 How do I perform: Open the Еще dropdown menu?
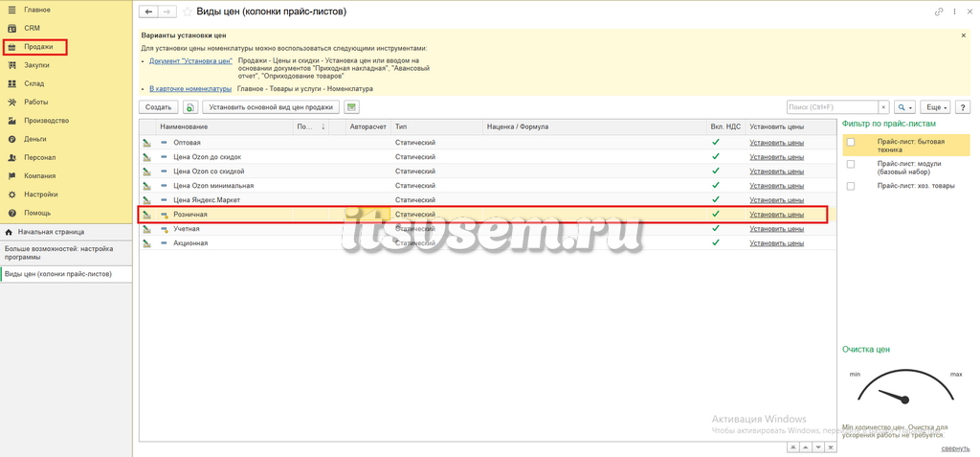pos(938,107)
